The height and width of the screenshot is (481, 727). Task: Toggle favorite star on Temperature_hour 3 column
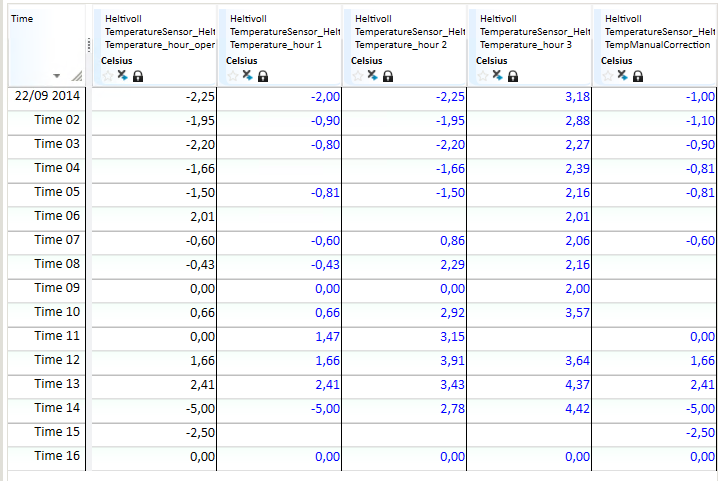pos(484,75)
